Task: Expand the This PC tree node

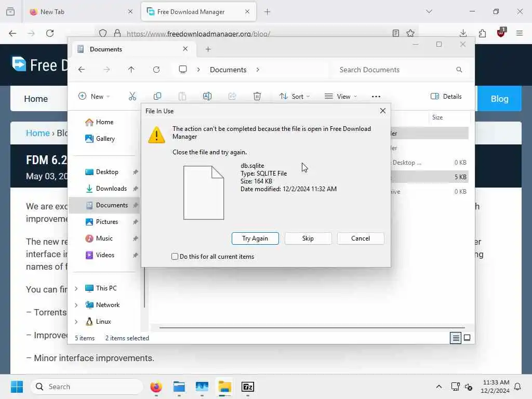Action: (76, 288)
